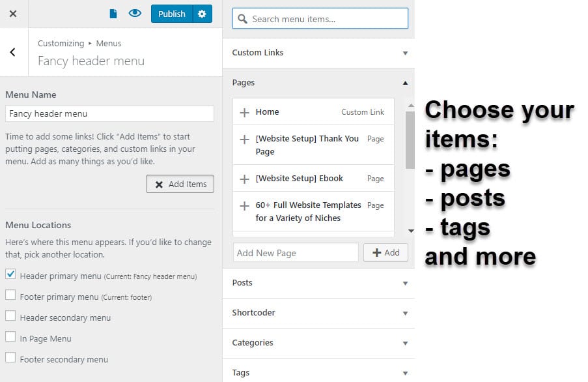This screenshot has width=588, height=382.
Task: Enable the Footer primary menu checkbox
Action: tap(9, 294)
